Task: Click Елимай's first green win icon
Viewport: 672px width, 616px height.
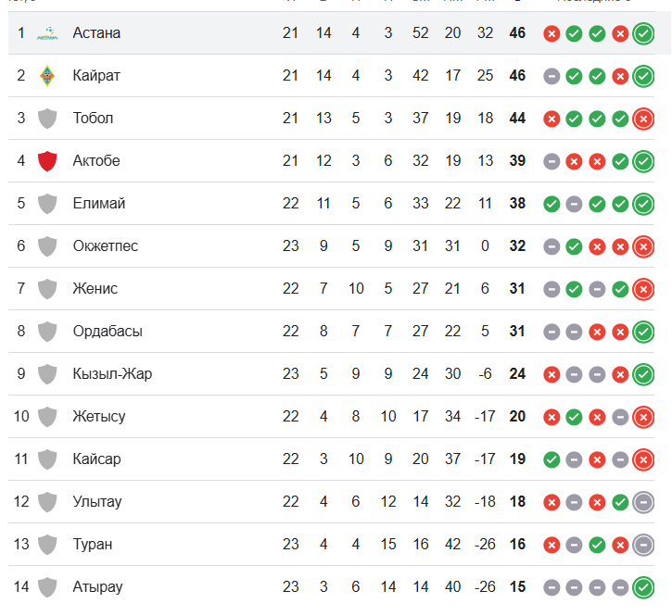Action: point(552,204)
